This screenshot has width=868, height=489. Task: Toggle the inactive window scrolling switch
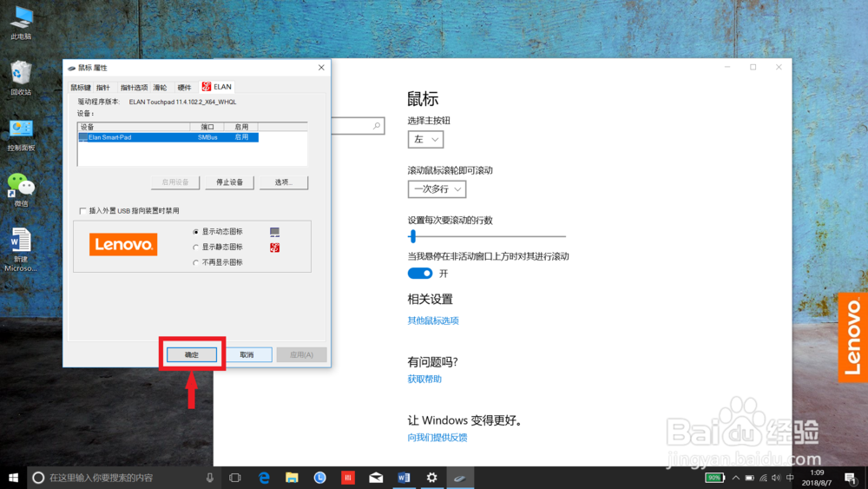pyautogui.click(x=419, y=273)
